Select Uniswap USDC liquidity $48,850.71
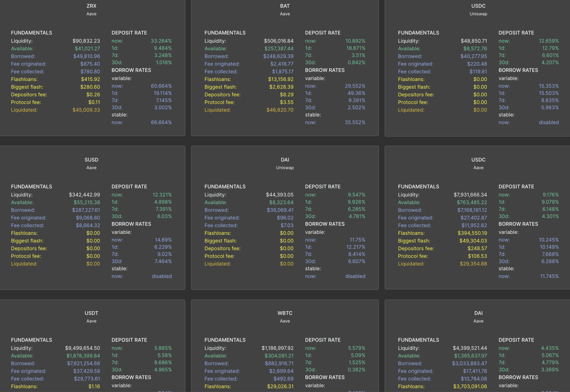Image resolution: width=570 pixels, height=392 pixels. pyautogui.click(x=474, y=41)
